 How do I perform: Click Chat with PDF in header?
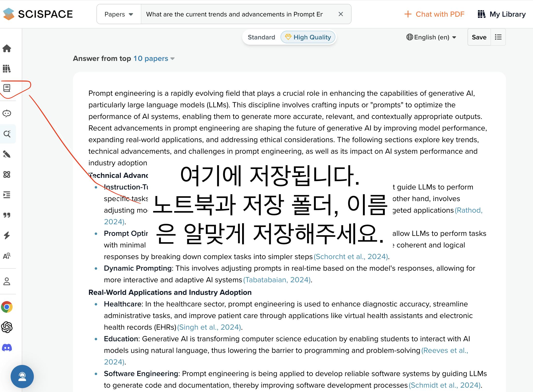pos(434,14)
